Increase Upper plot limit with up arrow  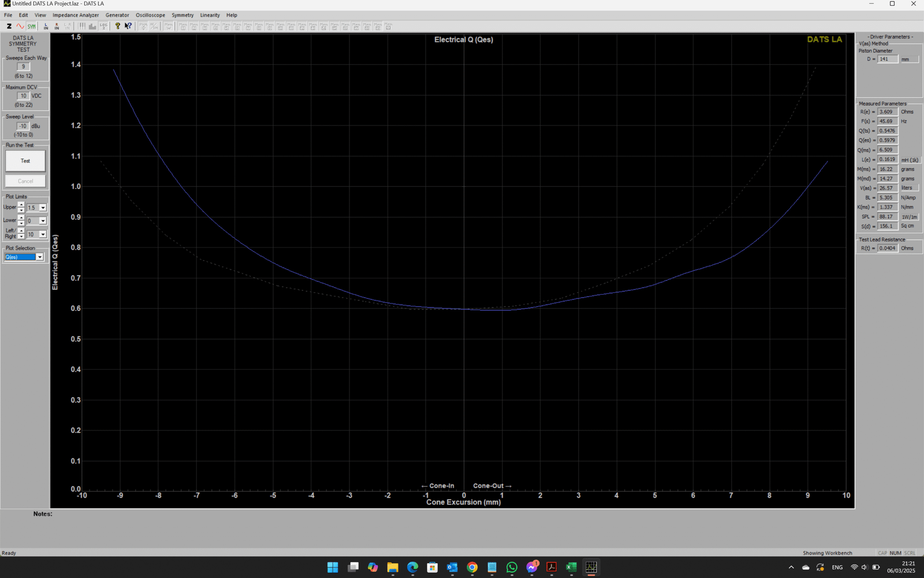[x=21, y=205]
